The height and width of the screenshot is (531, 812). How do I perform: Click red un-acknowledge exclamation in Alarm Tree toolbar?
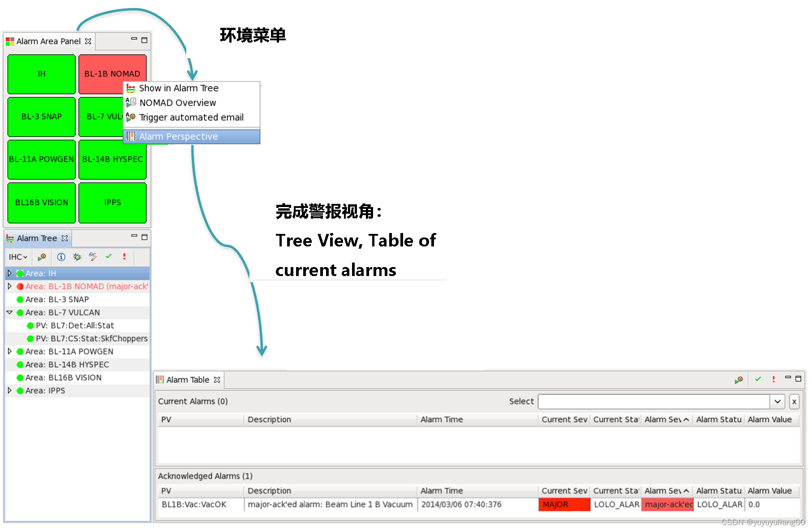124,256
